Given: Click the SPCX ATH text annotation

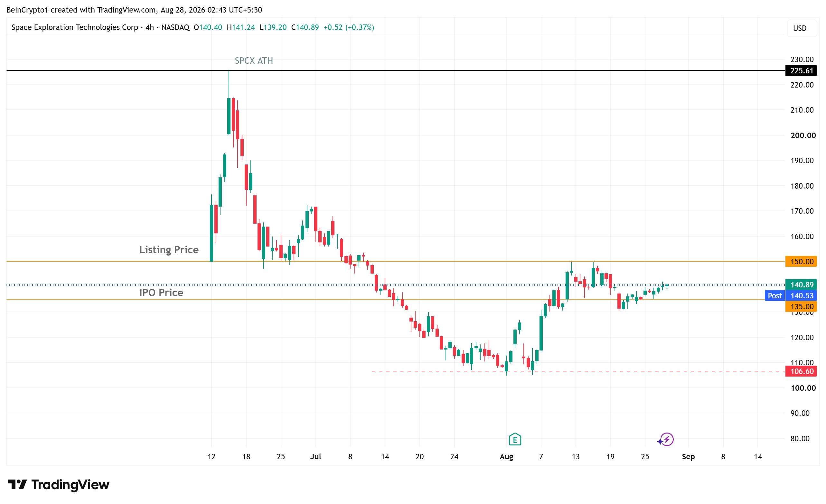Looking at the screenshot, I should (254, 61).
